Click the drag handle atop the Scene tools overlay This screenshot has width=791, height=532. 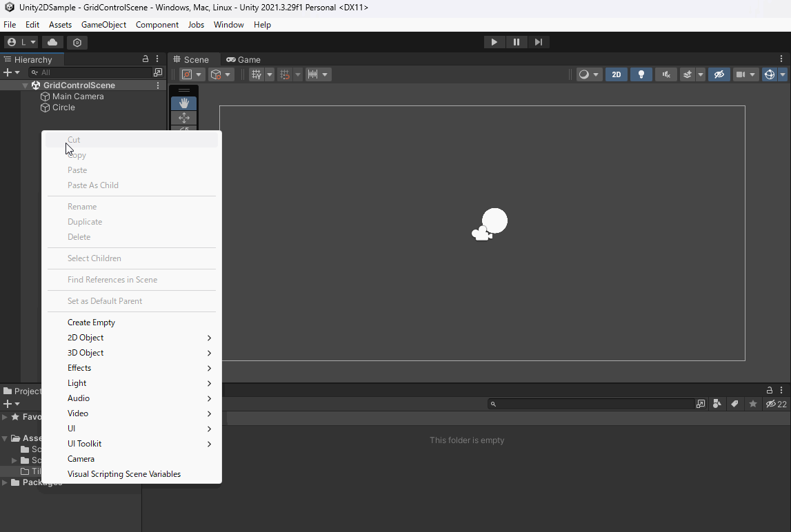point(184,90)
